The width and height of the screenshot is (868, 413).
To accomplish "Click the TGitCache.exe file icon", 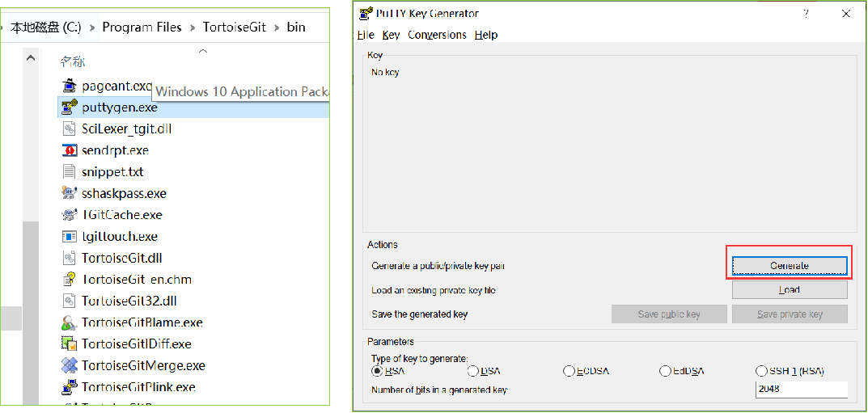I will point(69,214).
